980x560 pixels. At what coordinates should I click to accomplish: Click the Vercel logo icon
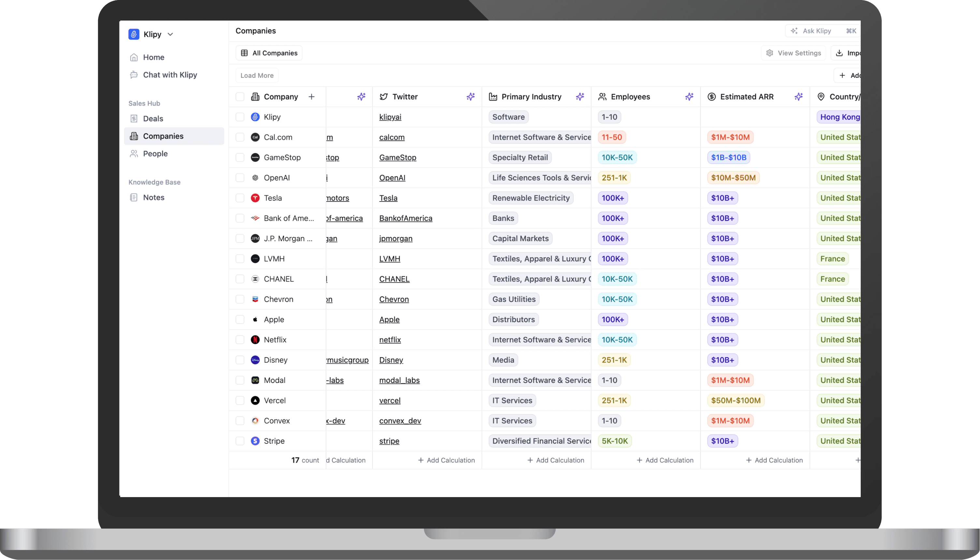click(x=255, y=400)
